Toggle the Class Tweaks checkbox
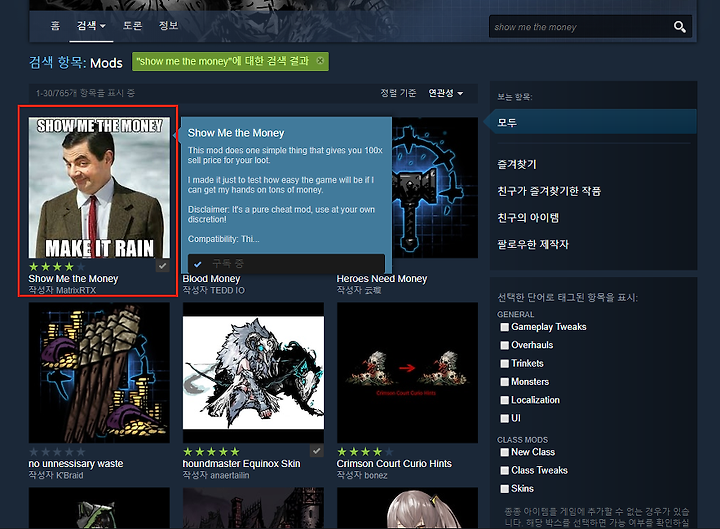 tap(505, 471)
